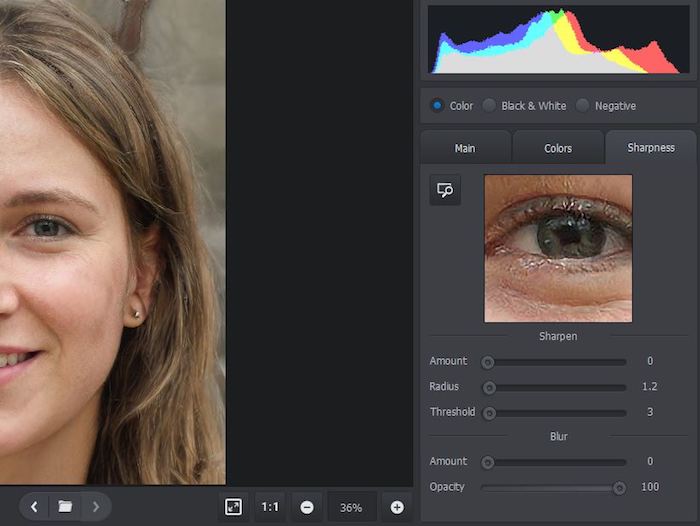Click the Sharpen Radius slider
Viewport: 700px width, 526px height.
(x=556, y=387)
